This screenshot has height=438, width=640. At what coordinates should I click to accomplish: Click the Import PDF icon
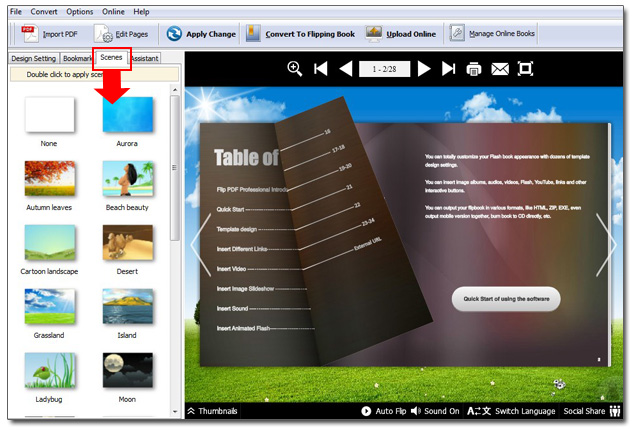30,34
